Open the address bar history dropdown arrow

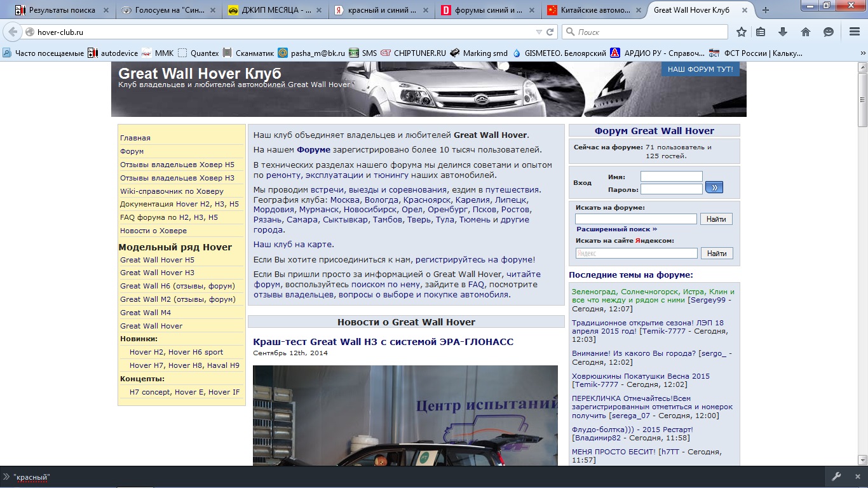tap(539, 32)
